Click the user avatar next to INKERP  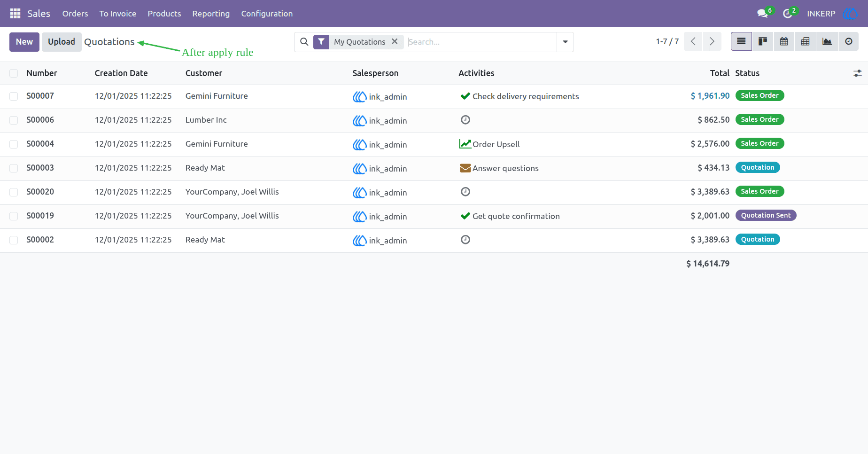850,14
